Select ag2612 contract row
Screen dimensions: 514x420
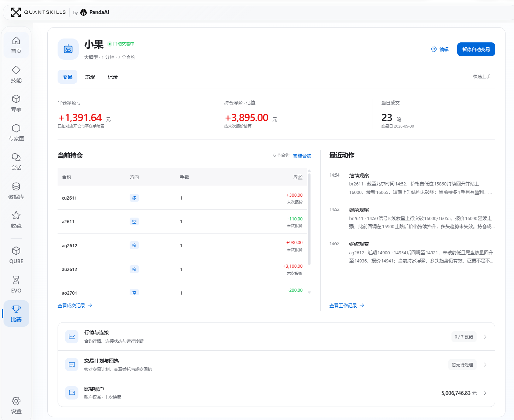click(x=182, y=246)
